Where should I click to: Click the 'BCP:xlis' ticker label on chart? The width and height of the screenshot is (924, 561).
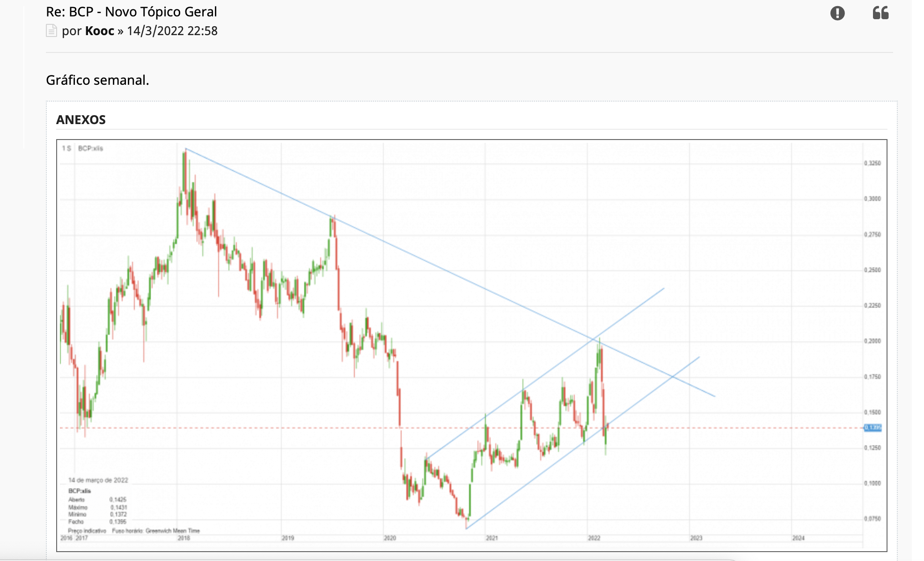coord(90,148)
